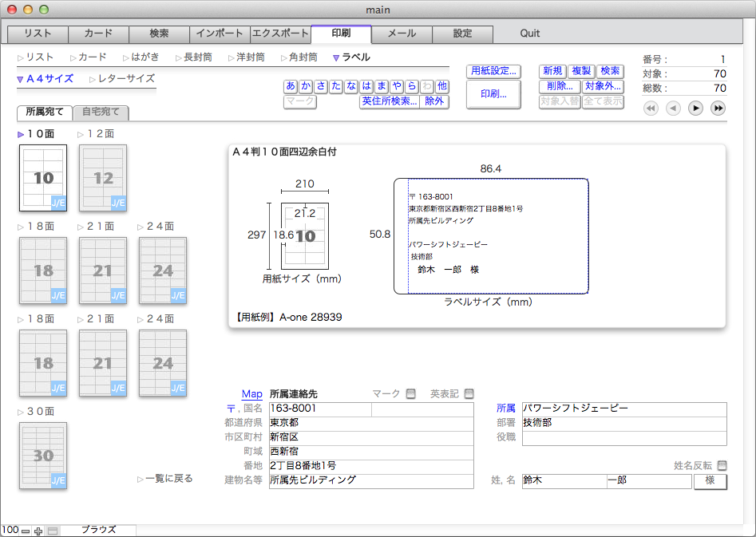Open the 自宅宛て tab
The height and width of the screenshot is (537, 756).
101,113
